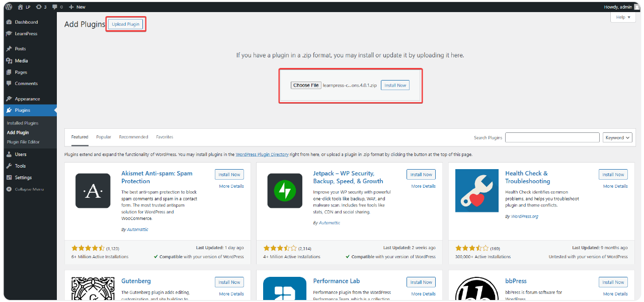The height and width of the screenshot is (302, 644).
Task: Click the admin avatar in top bar
Action: [637, 7]
